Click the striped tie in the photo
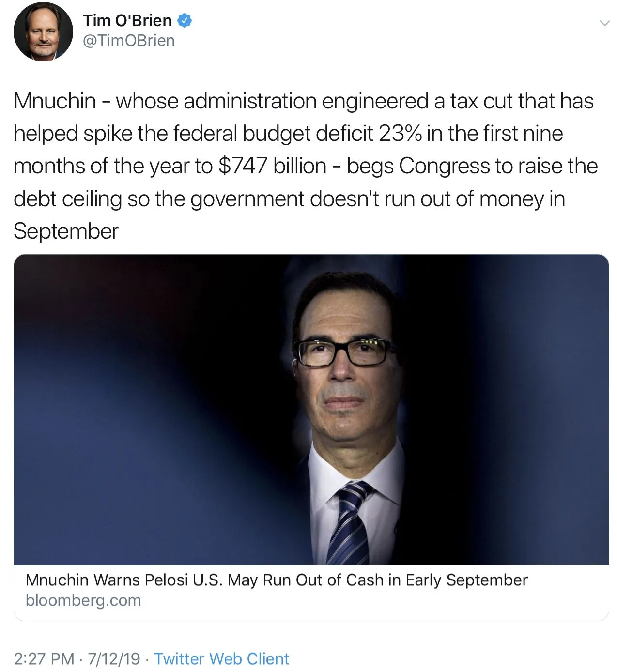The width and height of the screenshot is (617, 672). click(x=349, y=523)
